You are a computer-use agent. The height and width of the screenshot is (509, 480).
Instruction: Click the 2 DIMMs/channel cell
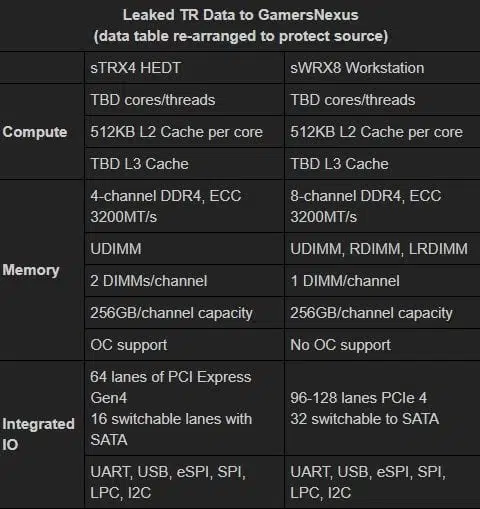pyautogui.click(x=184, y=281)
